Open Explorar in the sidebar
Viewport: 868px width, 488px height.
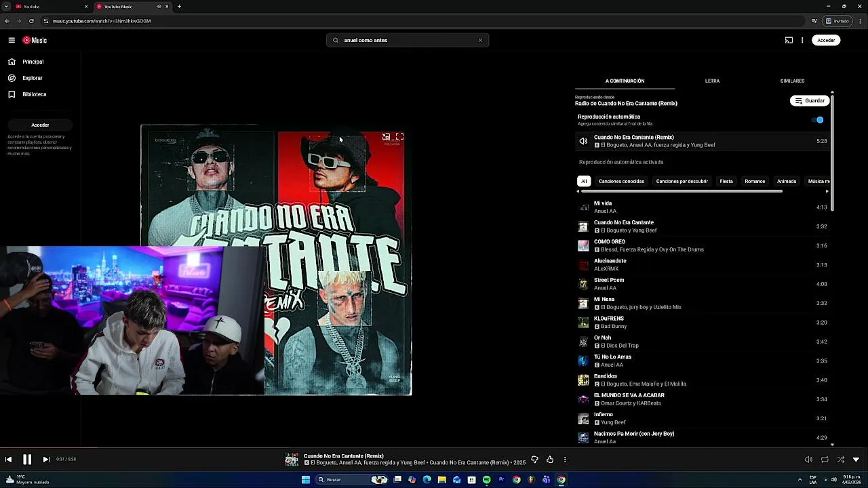click(40, 78)
